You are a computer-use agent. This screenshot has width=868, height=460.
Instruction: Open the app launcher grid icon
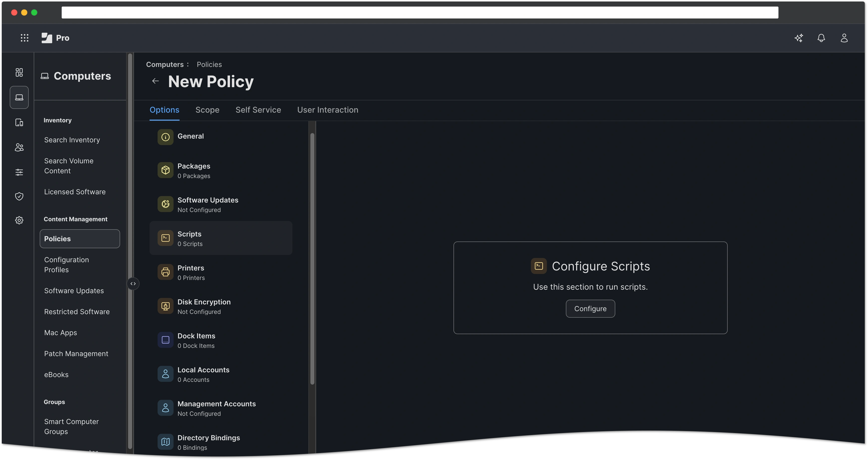pos(24,38)
